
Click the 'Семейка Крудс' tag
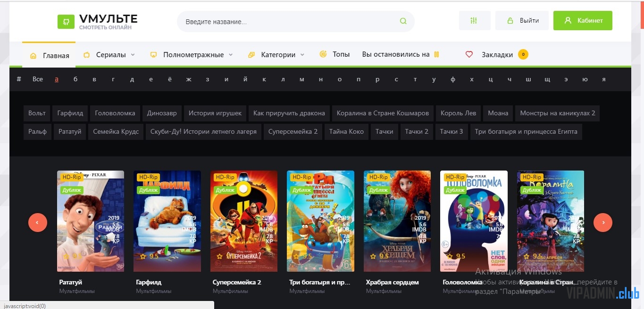click(x=116, y=132)
